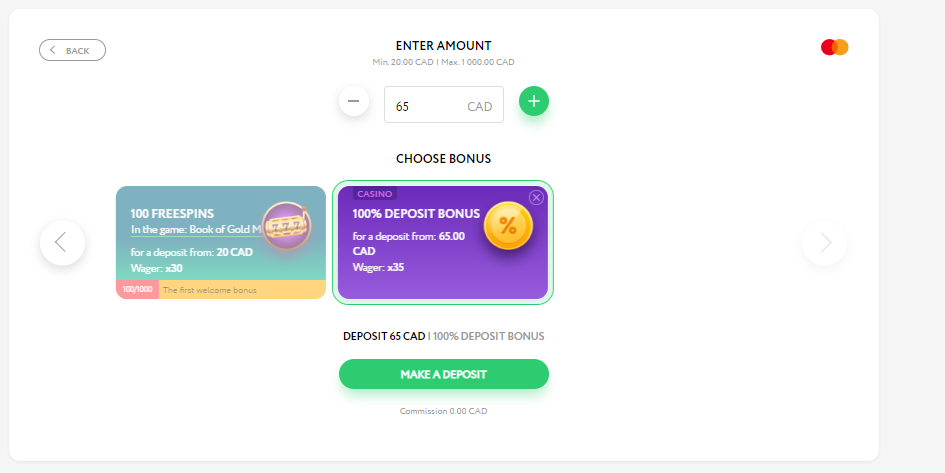Focus the deposit amount input field showing 65

[444, 105]
